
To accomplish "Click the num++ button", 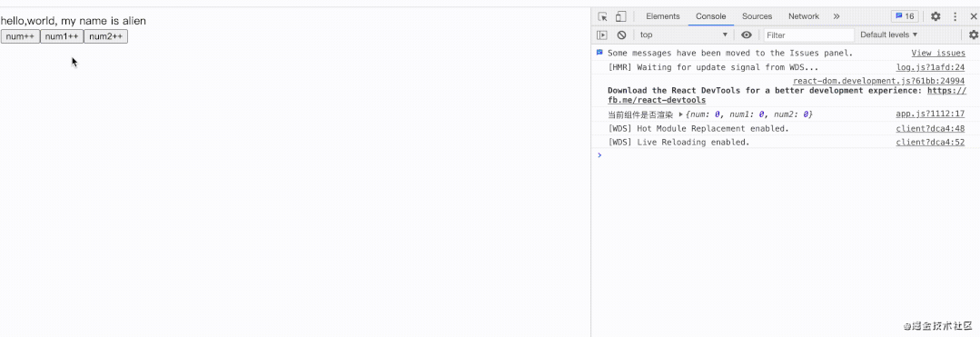I will pyautogui.click(x=20, y=36).
